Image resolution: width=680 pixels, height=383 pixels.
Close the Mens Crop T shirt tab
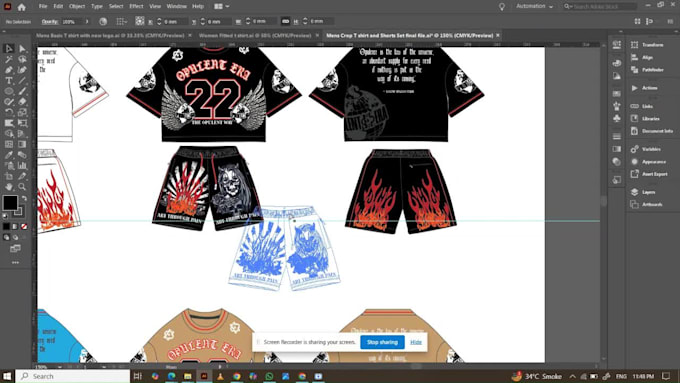[x=498, y=35]
